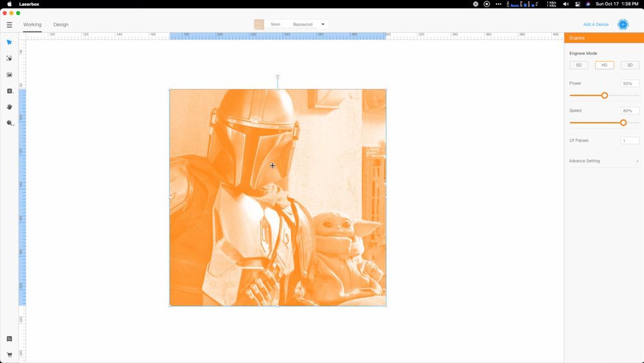The image size is (644, 363).
Task: Select the zoom magnifier tool
Action: coord(10,123)
